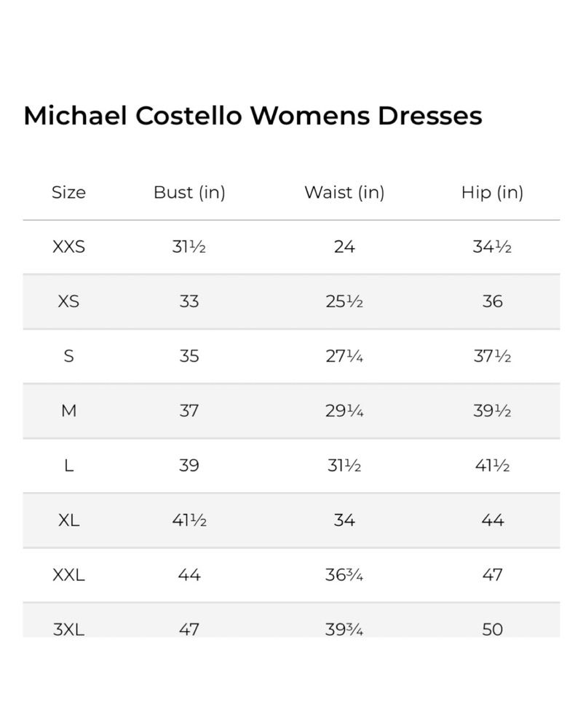Select the XS size row label

coord(68,301)
